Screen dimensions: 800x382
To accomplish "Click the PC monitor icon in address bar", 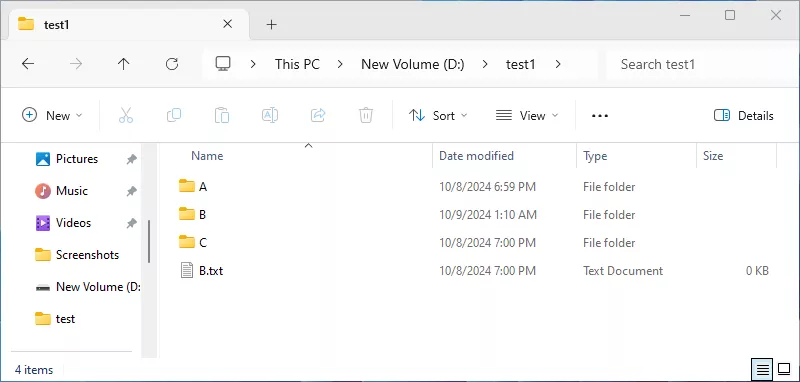I will 223,64.
